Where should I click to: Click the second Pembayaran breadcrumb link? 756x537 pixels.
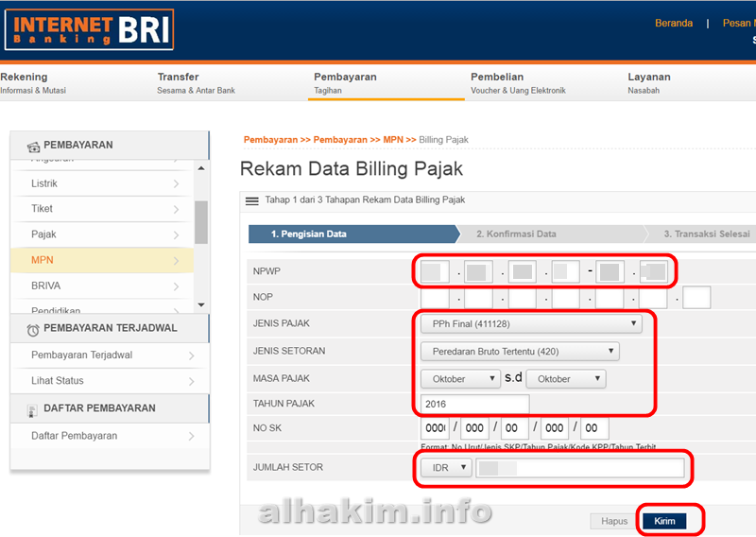coord(340,140)
